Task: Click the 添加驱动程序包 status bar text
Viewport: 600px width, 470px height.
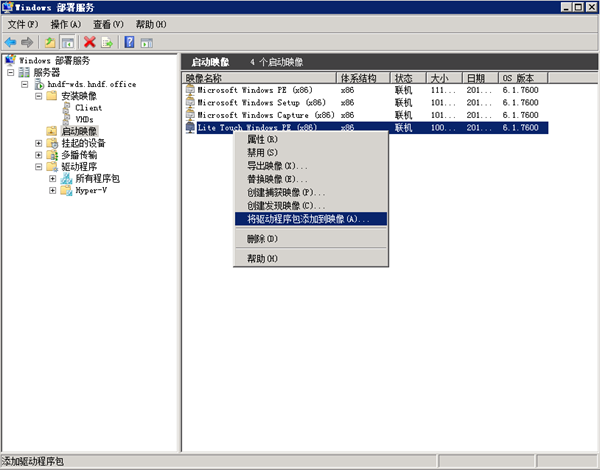Action: pyautogui.click(x=33, y=462)
